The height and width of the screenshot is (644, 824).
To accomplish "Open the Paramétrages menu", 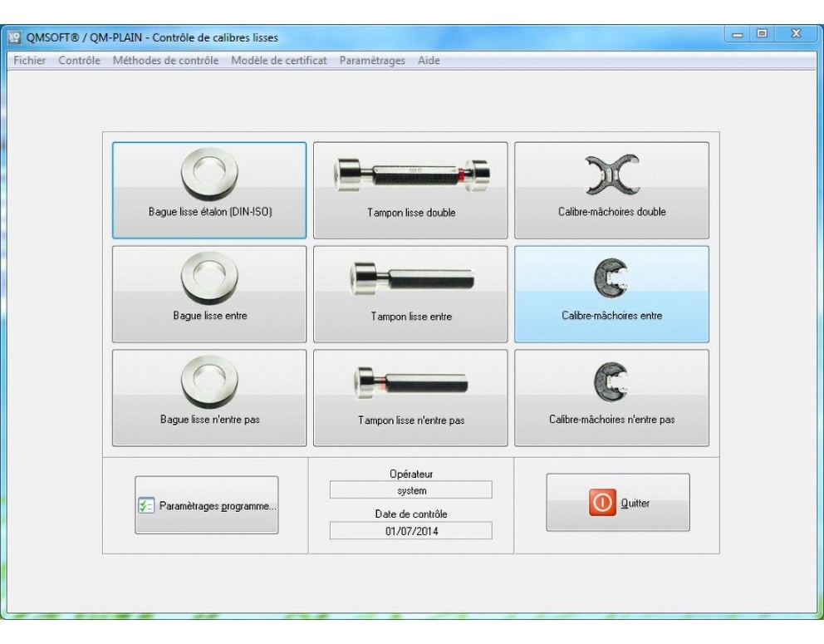I will [372, 61].
